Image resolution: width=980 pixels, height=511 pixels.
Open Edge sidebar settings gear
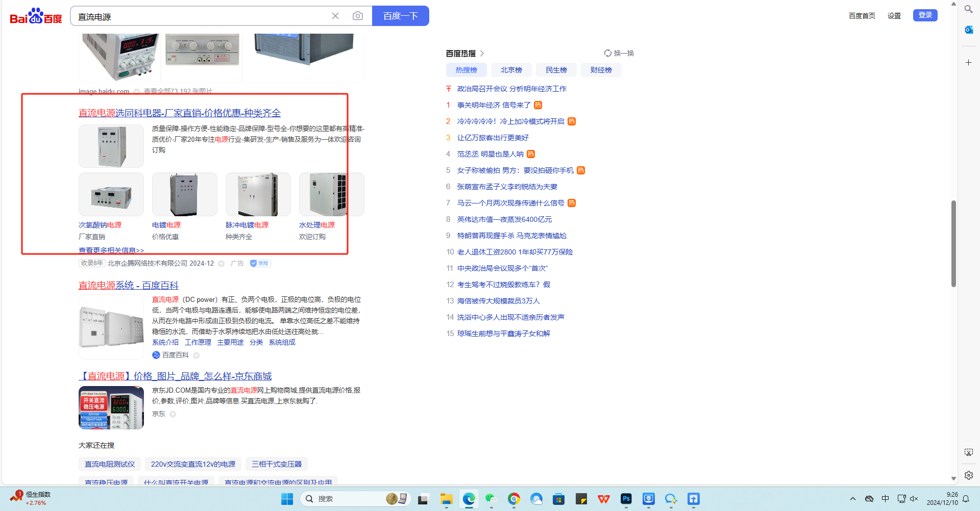pyautogui.click(x=968, y=475)
